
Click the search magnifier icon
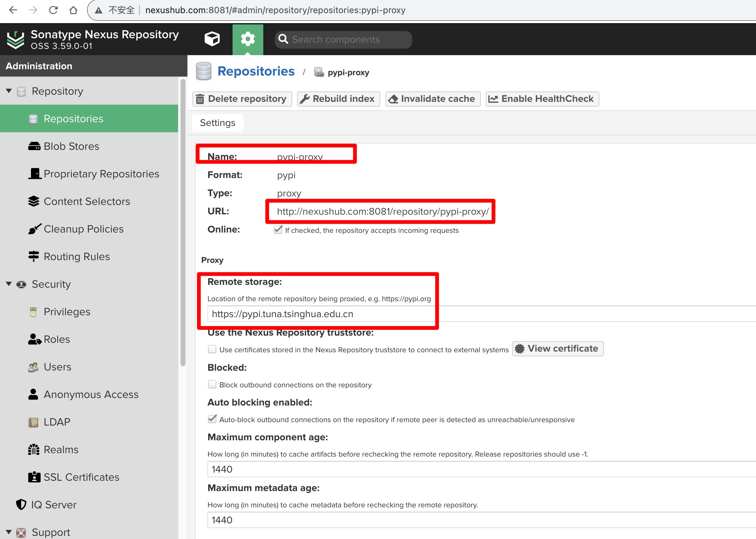[x=283, y=39]
